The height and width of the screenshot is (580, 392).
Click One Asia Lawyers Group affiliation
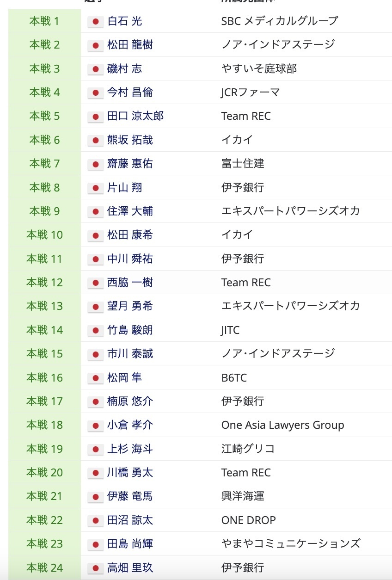coord(282,425)
